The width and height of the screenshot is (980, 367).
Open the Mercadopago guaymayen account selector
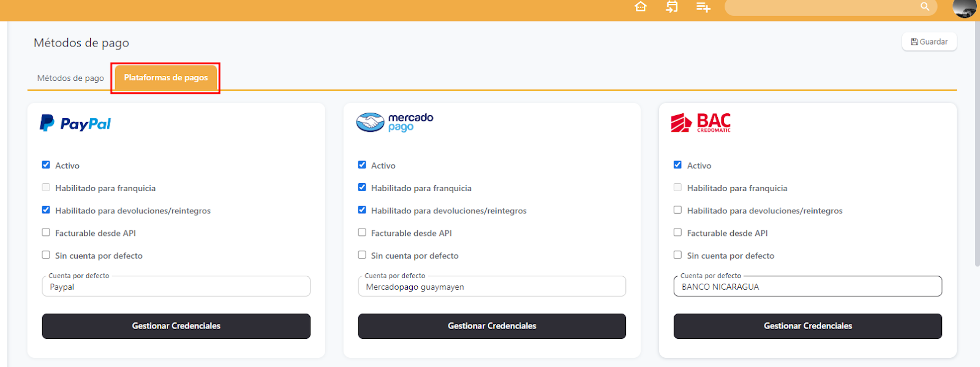point(491,287)
